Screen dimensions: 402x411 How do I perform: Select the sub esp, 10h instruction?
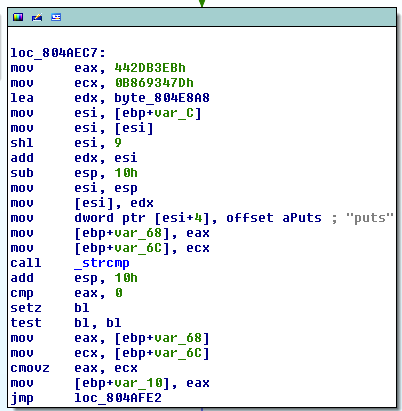(74, 173)
